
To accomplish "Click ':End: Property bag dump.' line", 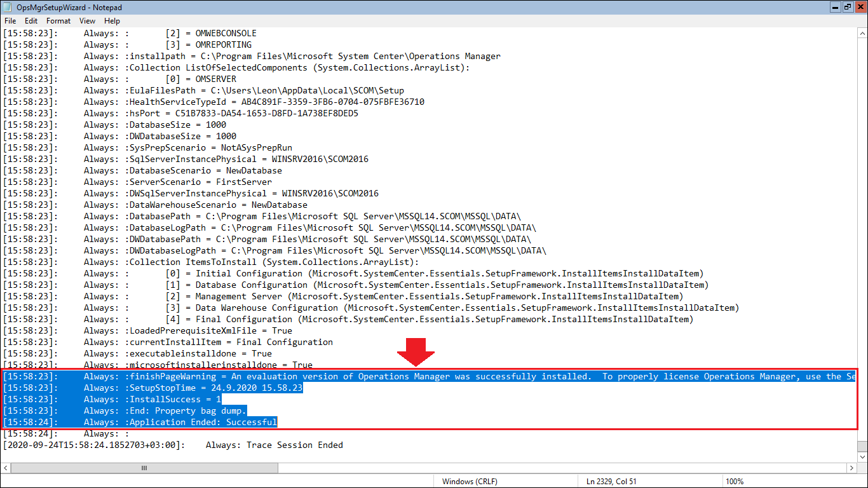I will click(125, 410).
